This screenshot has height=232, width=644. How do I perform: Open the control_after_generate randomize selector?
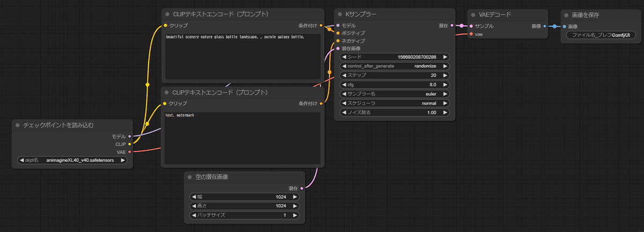click(x=394, y=66)
